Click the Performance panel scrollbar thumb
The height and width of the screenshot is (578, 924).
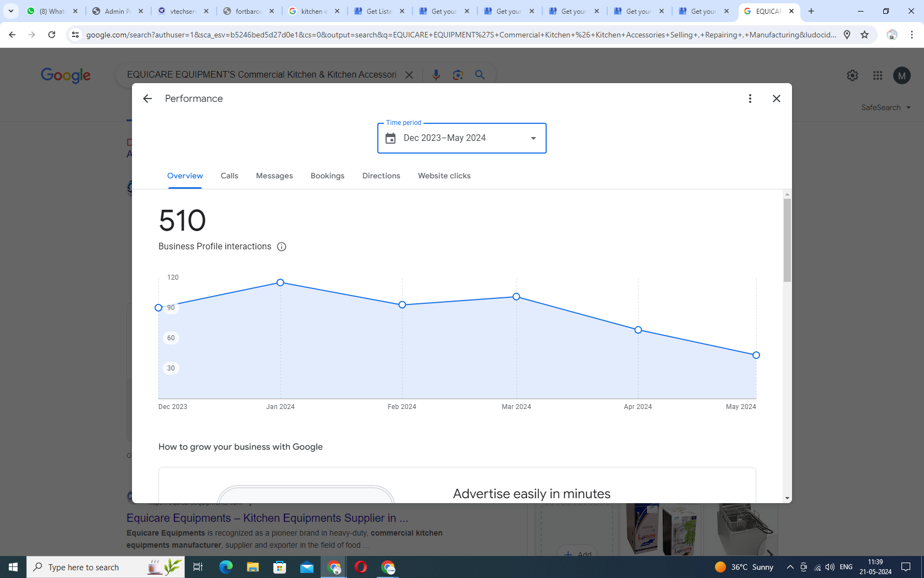[787, 240]
